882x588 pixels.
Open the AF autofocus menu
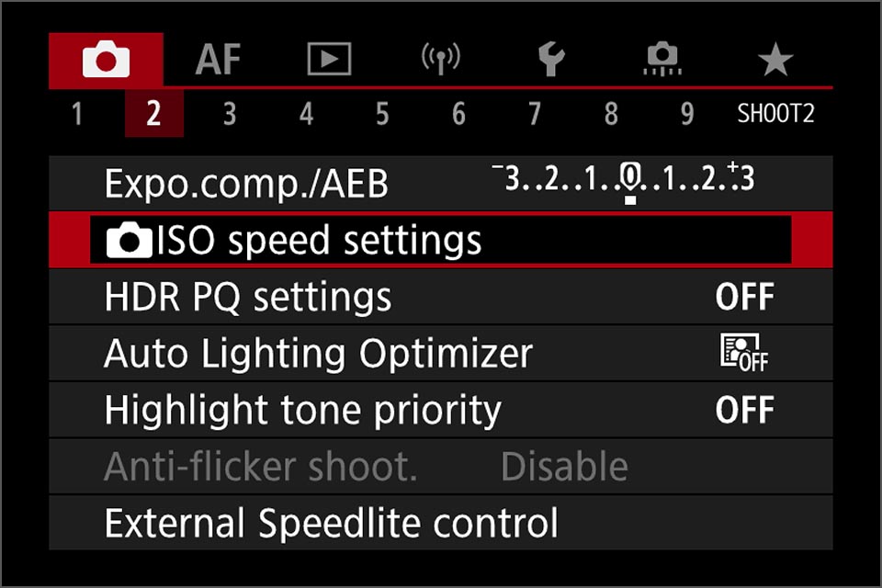click(x=218, y=58)
